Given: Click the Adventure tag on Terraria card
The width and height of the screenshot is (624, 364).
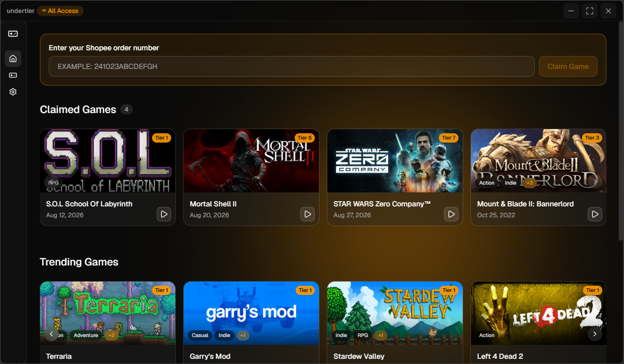Looking at the screenshot, I should click(86, 335).
